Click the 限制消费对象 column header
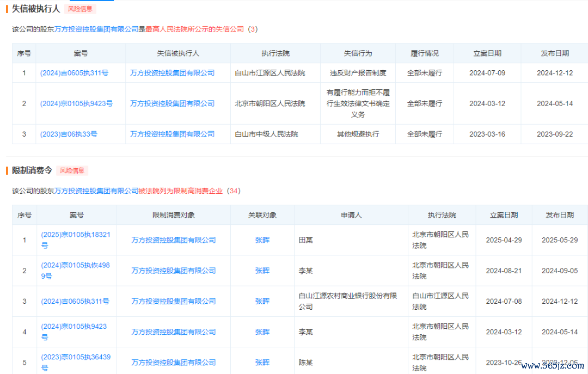Image resolution: width=588 pixels, height=374 pixels. pyautogui.click(x=173, y=215)
